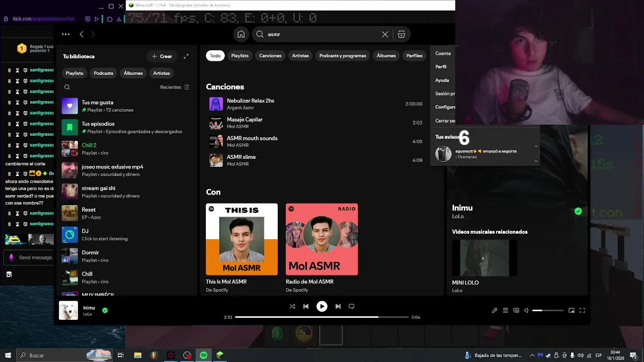
Task: Toggle saved checkmark in Inimu right panel
Action: point(578,211)
